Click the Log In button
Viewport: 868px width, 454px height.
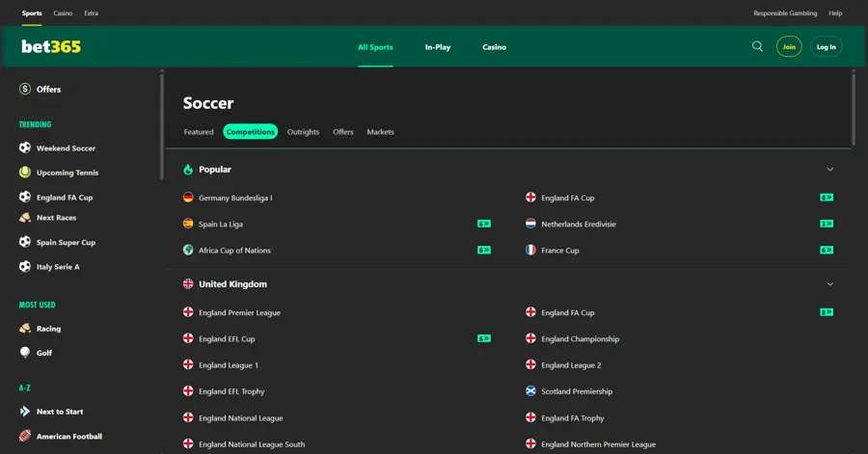pos(826,46)
